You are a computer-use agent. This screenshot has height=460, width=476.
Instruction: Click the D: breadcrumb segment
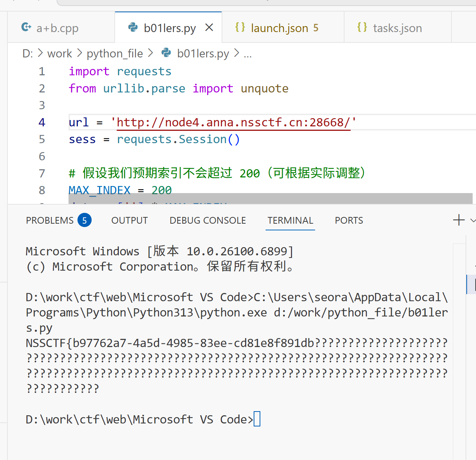pos(28,54)
